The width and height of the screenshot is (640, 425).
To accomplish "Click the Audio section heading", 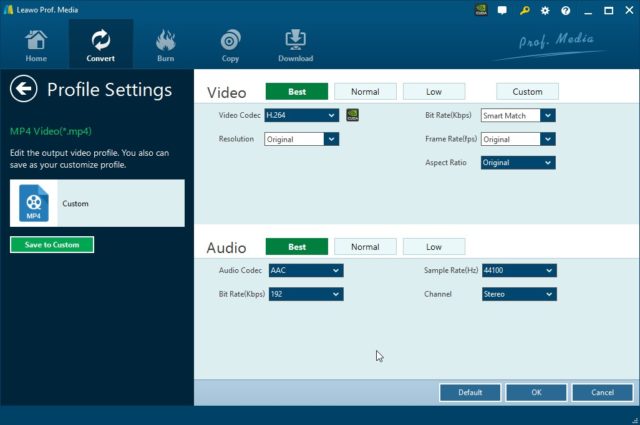I will (x=227, y=248).
